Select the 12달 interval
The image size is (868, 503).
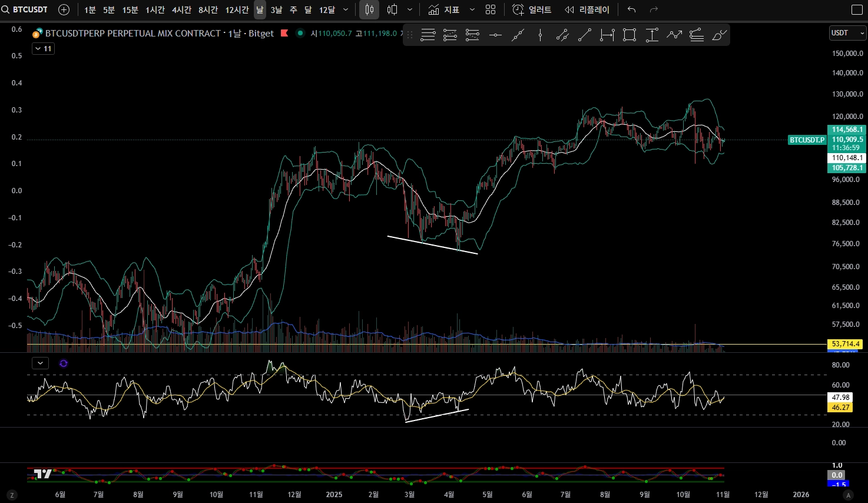327,9
